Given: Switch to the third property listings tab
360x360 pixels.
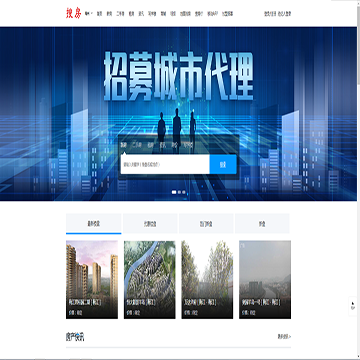Looking at the screenshot, I should tap(206, 224).
